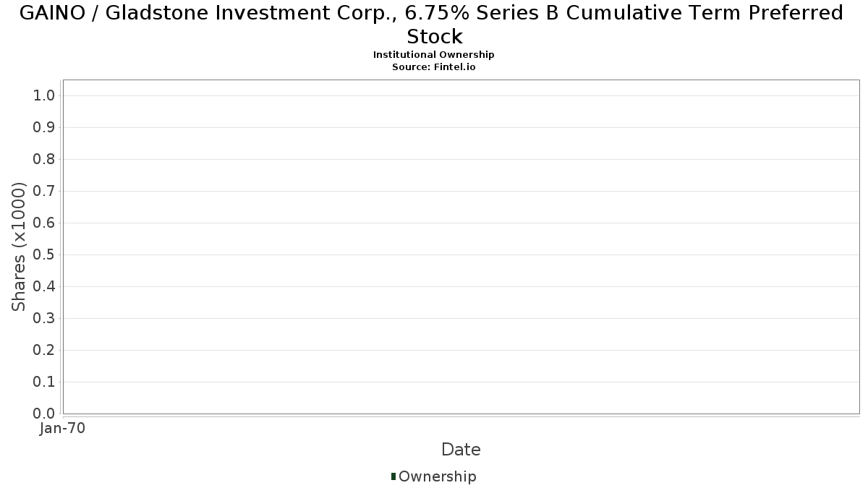868x488 pixels.
Task: Select the 0.2 y-axis tick label
Action: (x=44, y=351)
